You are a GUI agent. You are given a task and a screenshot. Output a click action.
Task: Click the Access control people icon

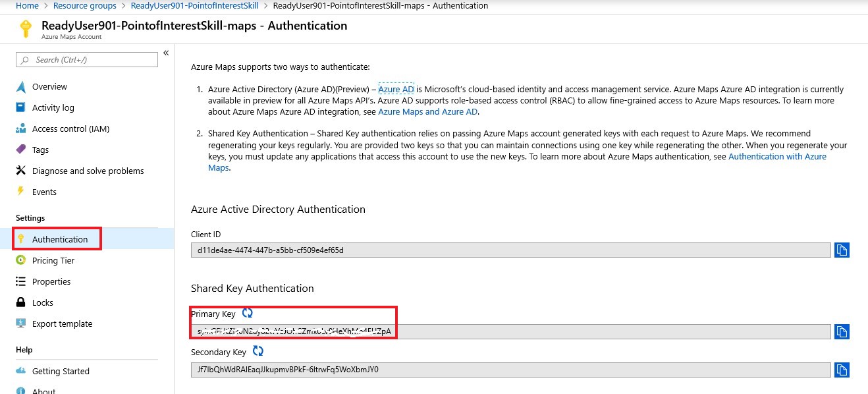click(21, 128)
